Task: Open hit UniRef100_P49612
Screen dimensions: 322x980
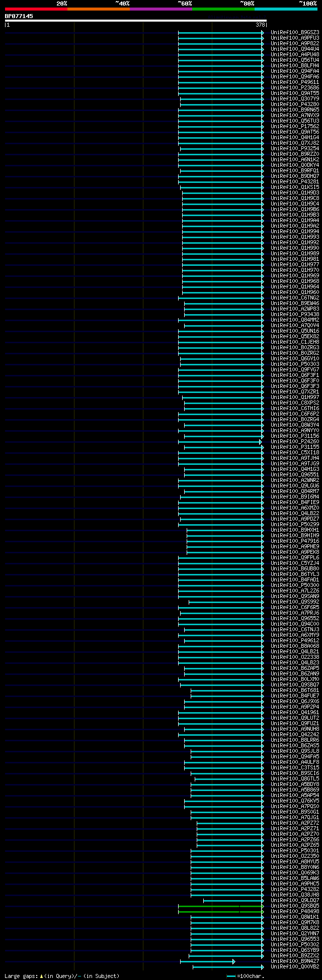Action: click(x=295, y=640)
